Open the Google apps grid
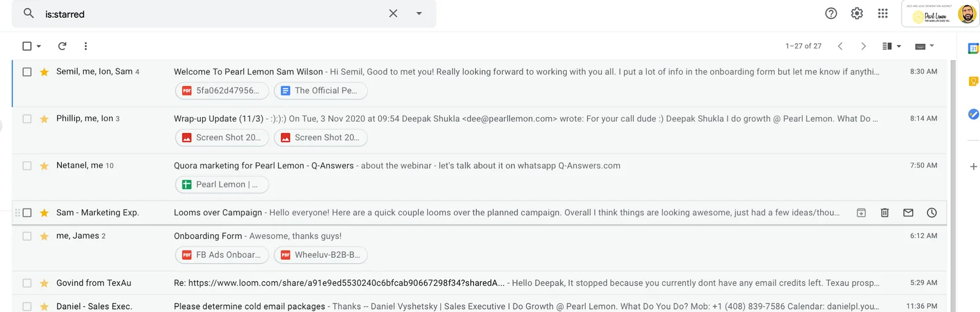The width and height of the screenshot is (980, 312). click(x=883, y=13)
